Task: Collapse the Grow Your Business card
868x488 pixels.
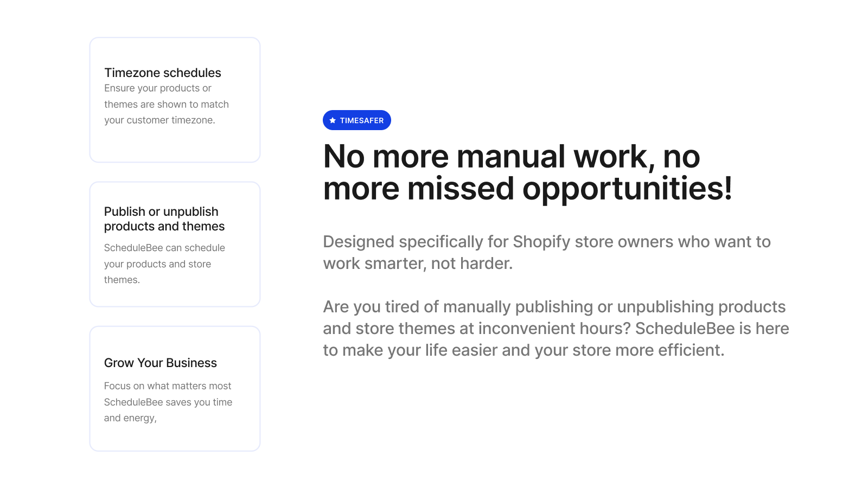Action: tap(175, 389)
